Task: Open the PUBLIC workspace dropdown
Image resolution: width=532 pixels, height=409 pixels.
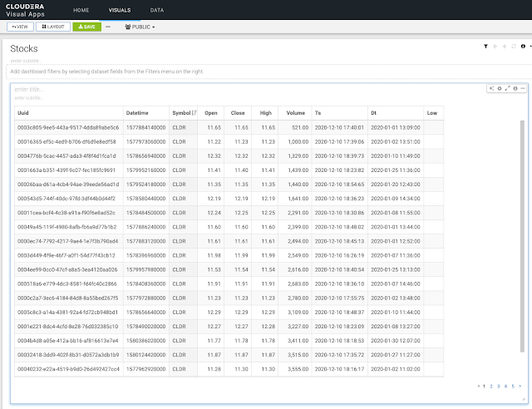Action: pyautogui.click(x=139, y=27)
